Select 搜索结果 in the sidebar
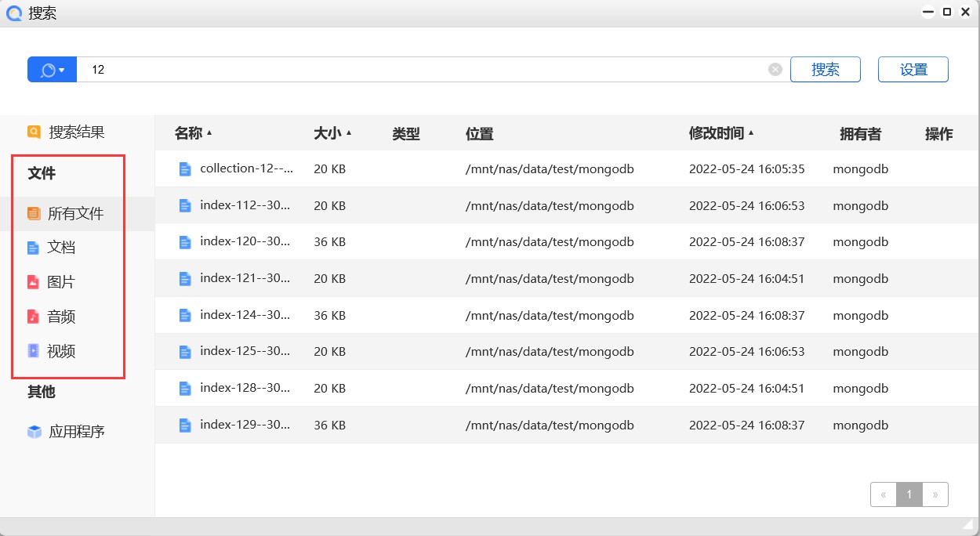 pos(76,132)
